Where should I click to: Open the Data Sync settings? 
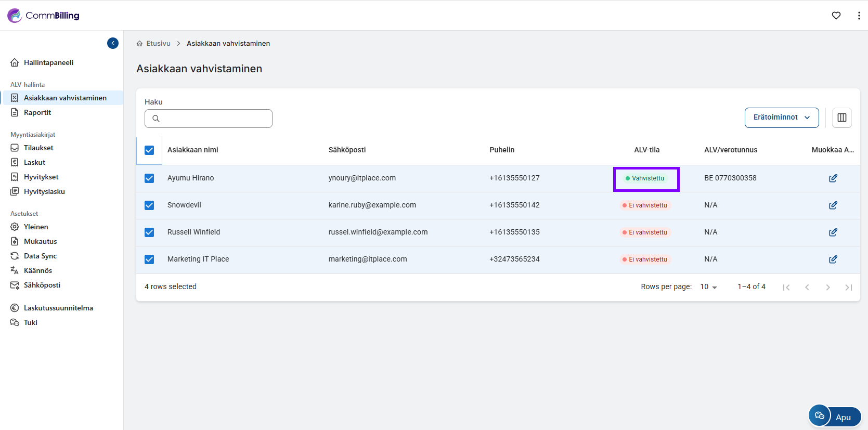[x=40, y=256]
